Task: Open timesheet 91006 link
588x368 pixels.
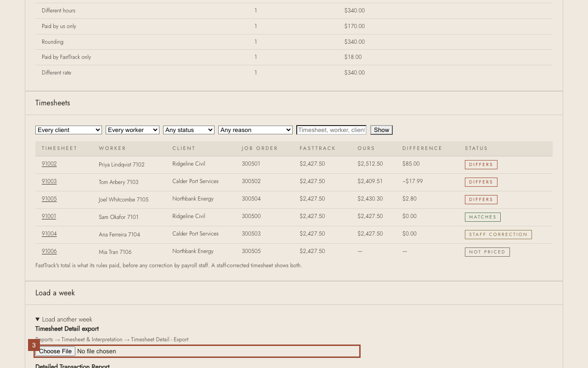Action: tap(49, 251)
